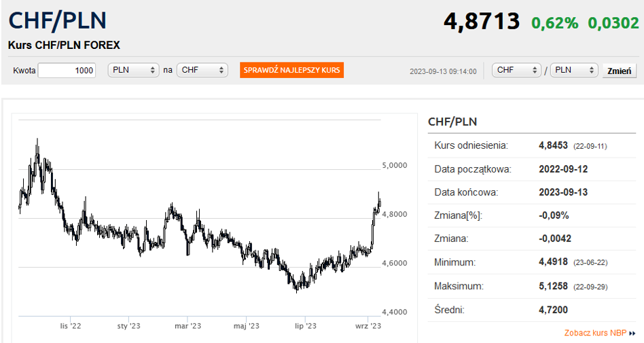Open the 'Zobacz kurs NBP' link
This screenshot has width=644, height=343.
point(595,333)
